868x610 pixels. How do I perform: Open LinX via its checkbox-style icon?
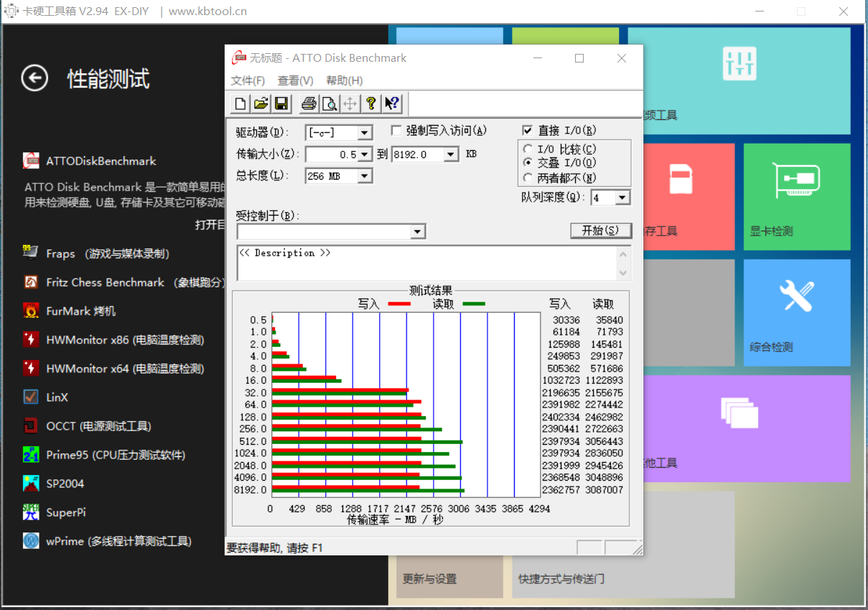click(31, 397)
